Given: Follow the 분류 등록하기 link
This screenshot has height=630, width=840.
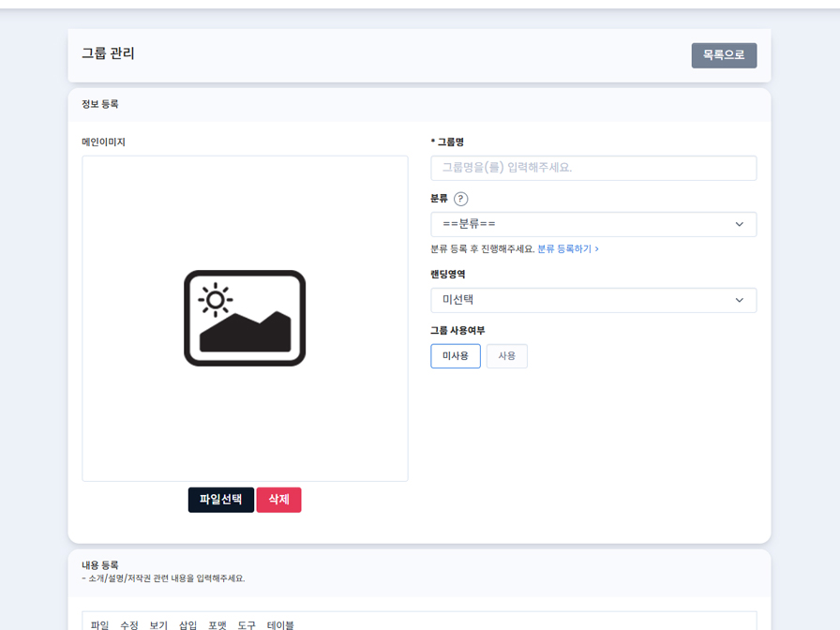Looking at the screenshot, I should 568,248.
